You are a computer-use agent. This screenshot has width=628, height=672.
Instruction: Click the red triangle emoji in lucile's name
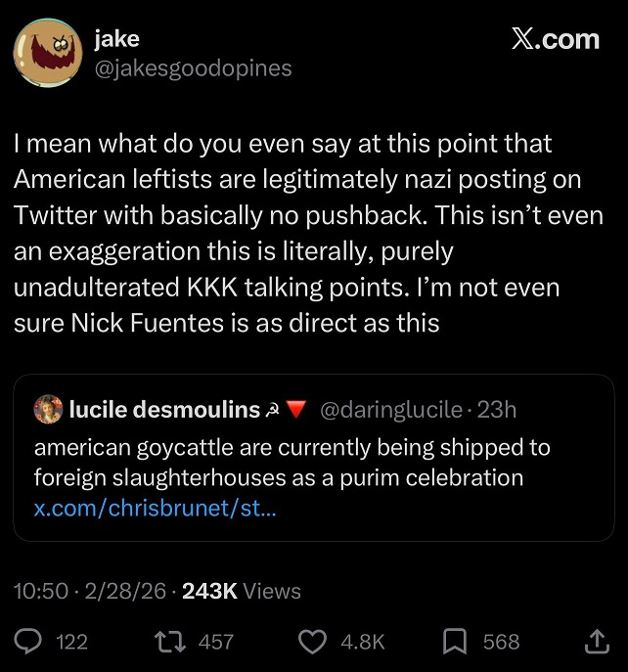coord(296,411)
